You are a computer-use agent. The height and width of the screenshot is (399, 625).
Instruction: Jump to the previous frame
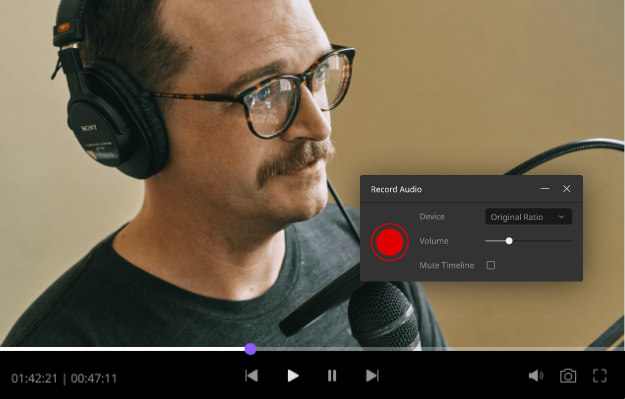[x=252, y=375]
